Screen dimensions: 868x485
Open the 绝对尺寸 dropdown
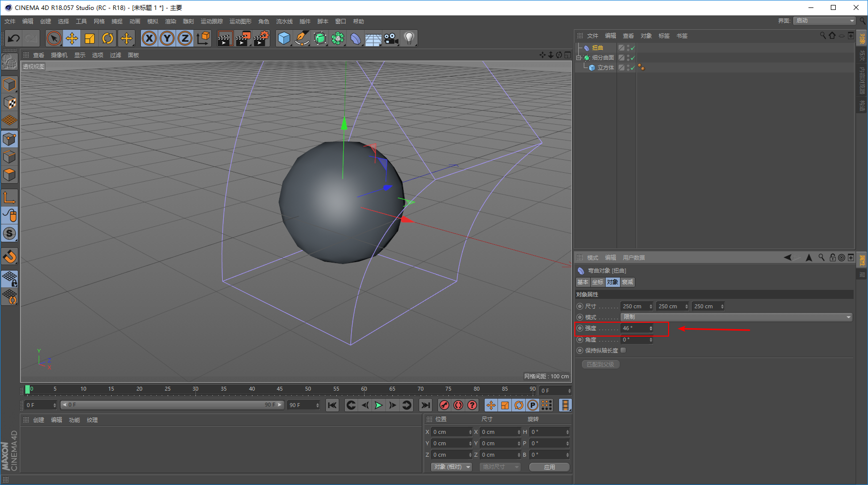tap(500, 467)
